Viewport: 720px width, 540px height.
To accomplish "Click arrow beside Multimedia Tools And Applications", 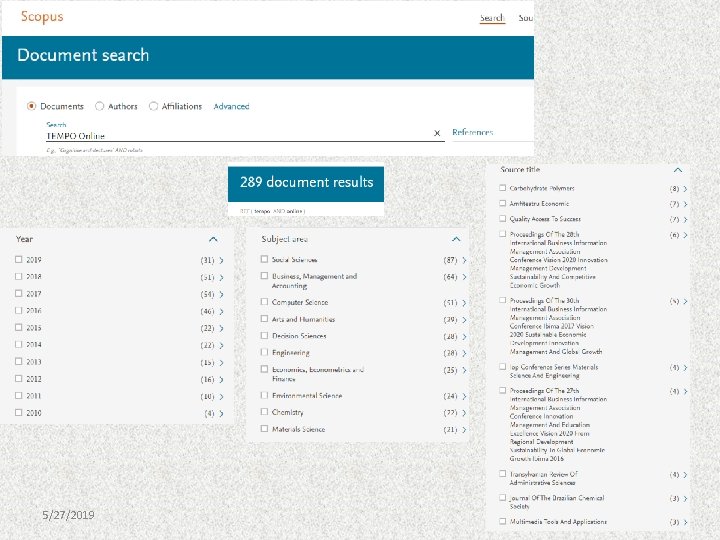I will pos(685,523).
